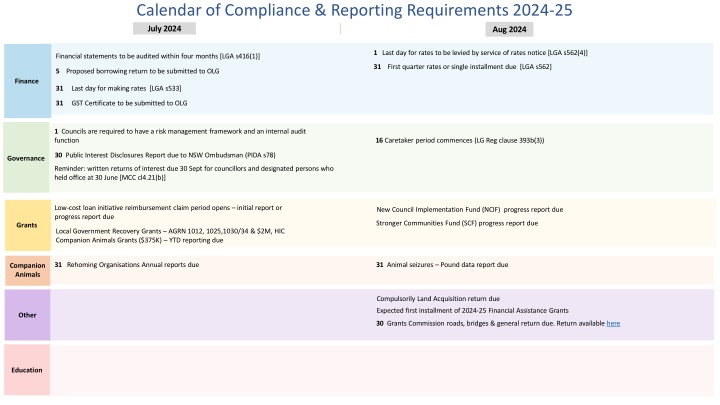Select 'Public Interest Disclosures Report' entry
This screenshot has height=405, width=720.
[x=165, y=155]
